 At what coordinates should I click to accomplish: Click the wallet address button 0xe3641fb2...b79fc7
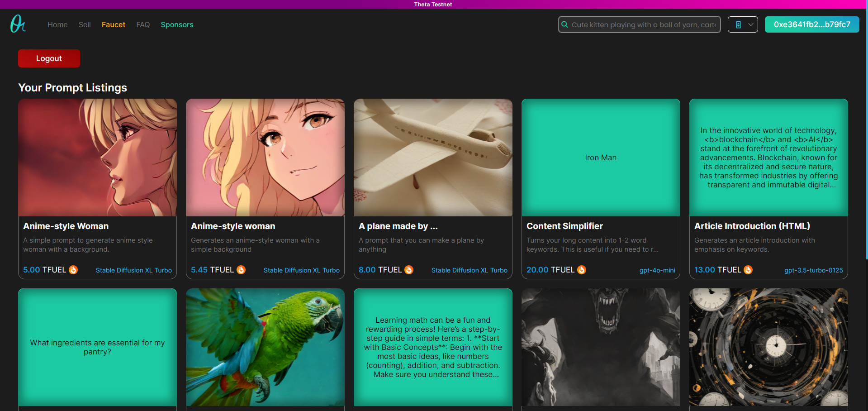point(812,24)
